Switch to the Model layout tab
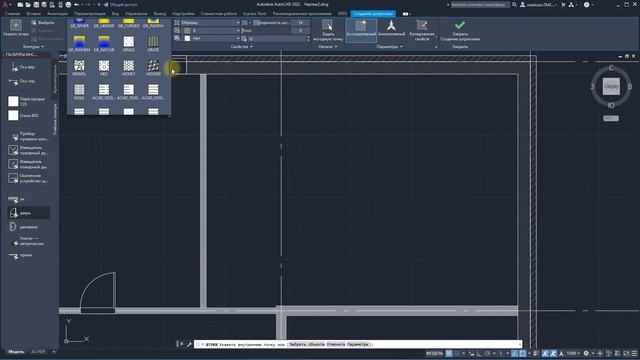Image resolution: width=640 pixels, height=360 pixels. (x=16, y=351)
